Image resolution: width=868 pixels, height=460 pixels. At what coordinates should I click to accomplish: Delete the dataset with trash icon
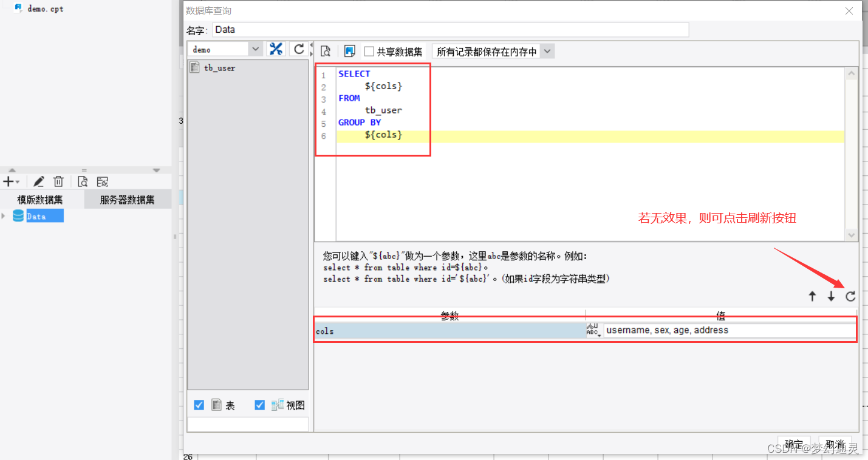pos(58,181)
